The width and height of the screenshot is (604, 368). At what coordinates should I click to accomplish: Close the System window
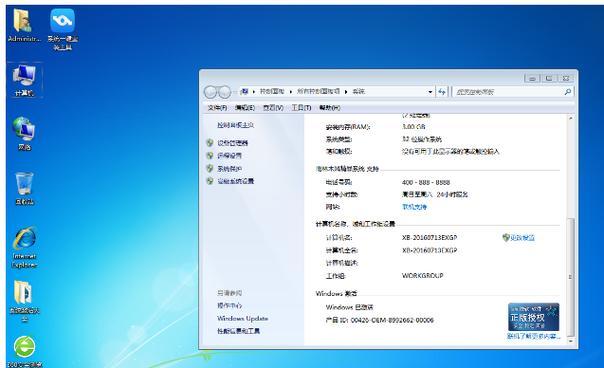click(565, 78)
